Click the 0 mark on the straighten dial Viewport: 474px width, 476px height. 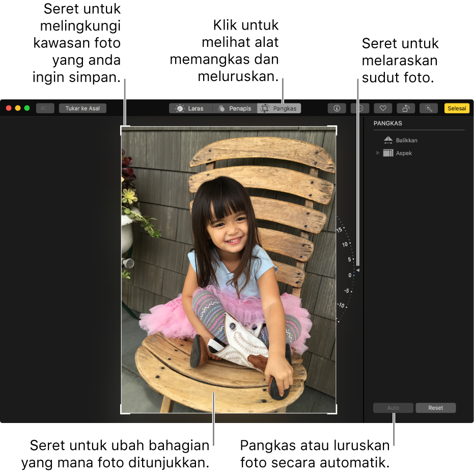[350, 275]
